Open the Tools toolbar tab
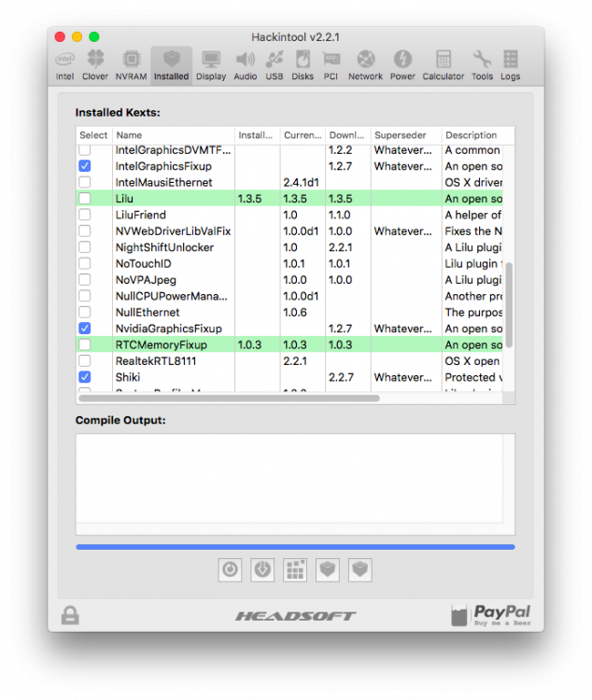 tap(482, 65)
